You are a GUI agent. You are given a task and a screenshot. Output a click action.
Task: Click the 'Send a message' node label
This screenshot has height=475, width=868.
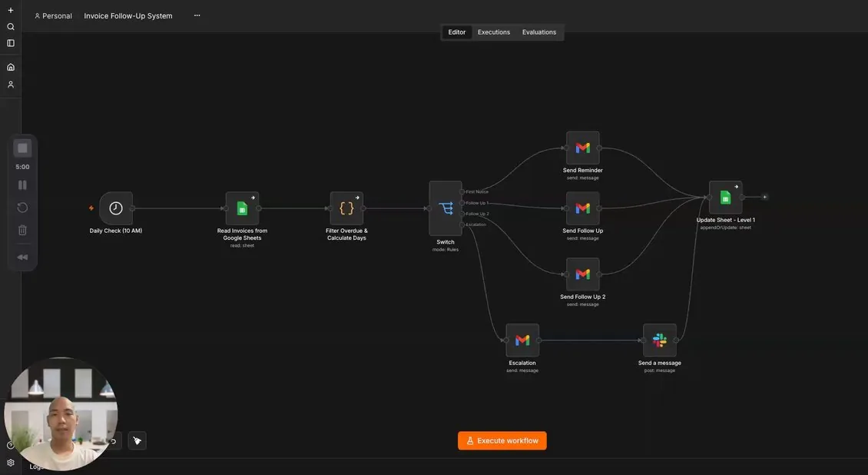tap(660, 364)
